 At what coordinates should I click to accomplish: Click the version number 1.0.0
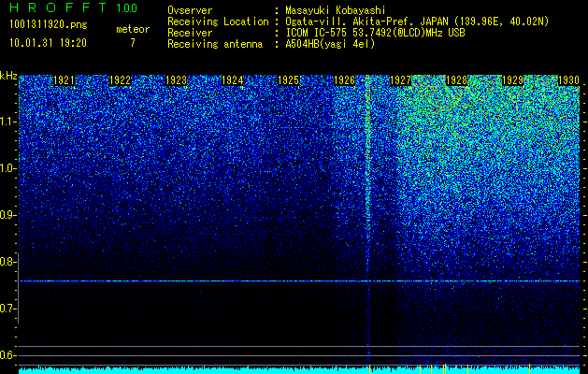126,8
